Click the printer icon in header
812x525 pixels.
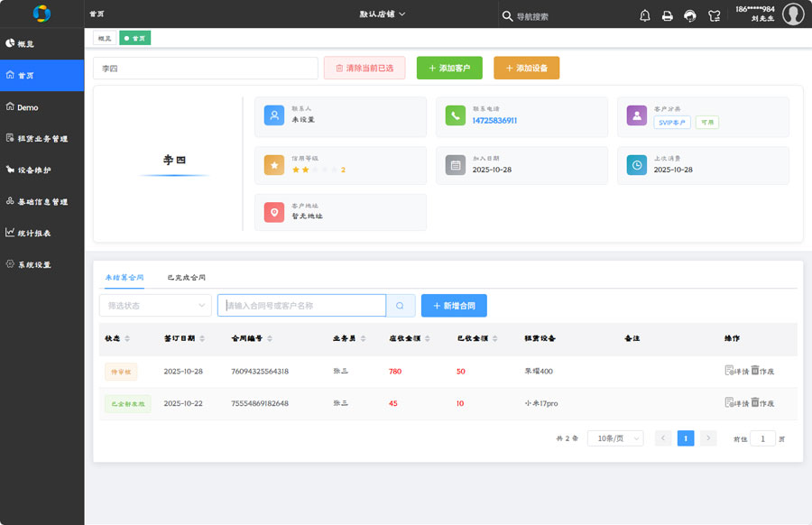(668, 15)
